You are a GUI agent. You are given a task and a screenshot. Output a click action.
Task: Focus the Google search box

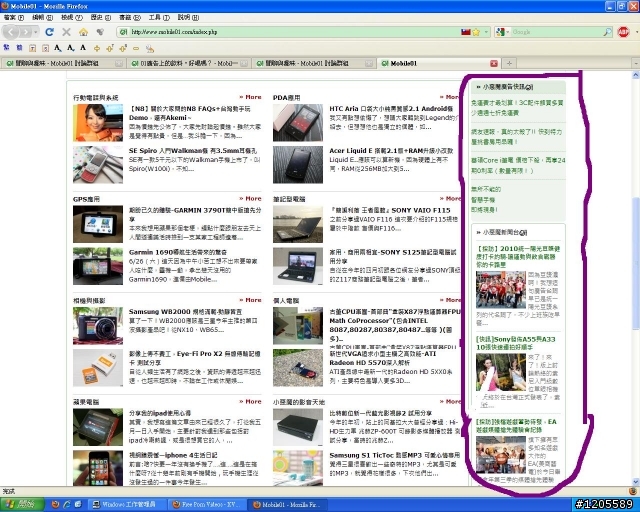(556, 32)
